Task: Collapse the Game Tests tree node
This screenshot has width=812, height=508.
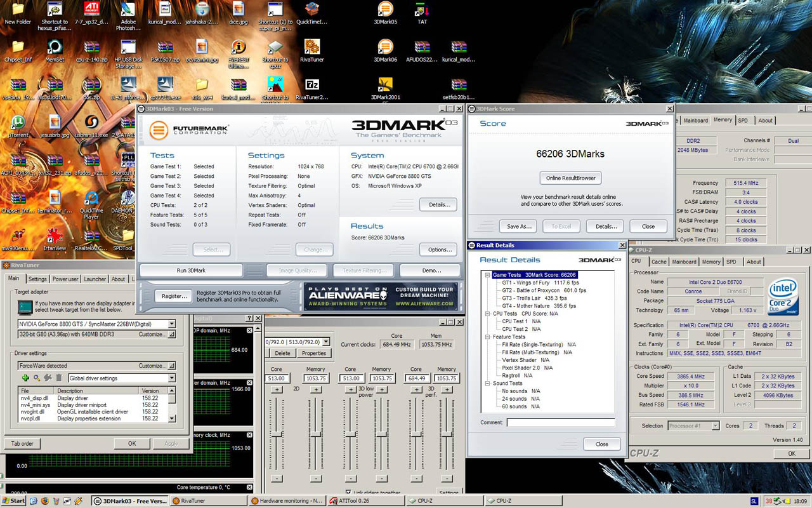Action: click(488, 275)
